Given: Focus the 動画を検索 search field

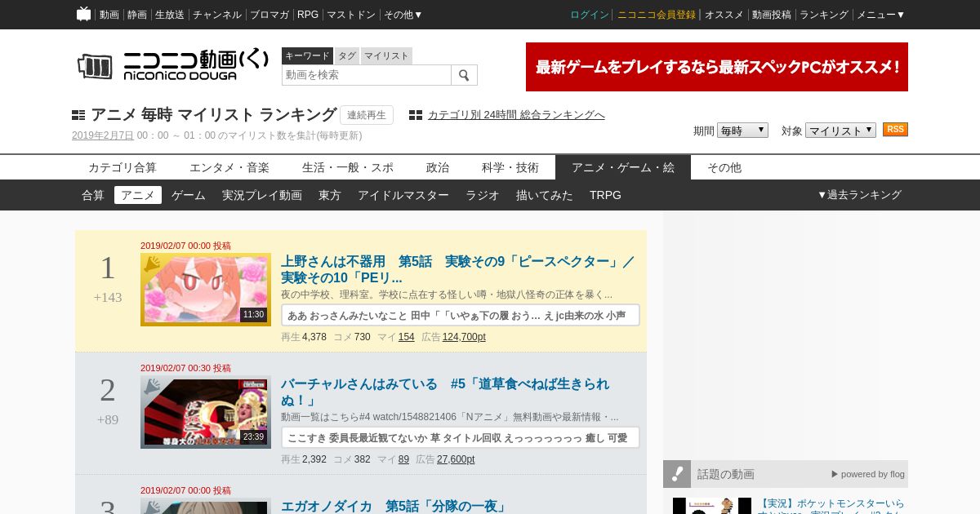Looking at the screenshot, I should (x=367, y=75).
